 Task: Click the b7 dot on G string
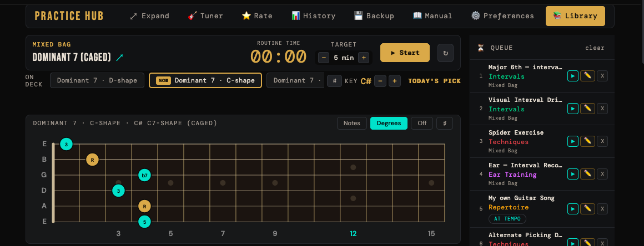[144, 175]
